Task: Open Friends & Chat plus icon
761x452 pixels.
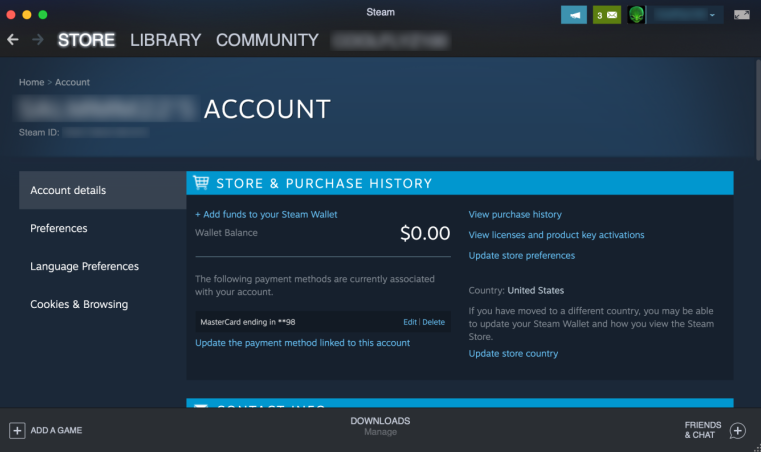Action: (737, 430)
